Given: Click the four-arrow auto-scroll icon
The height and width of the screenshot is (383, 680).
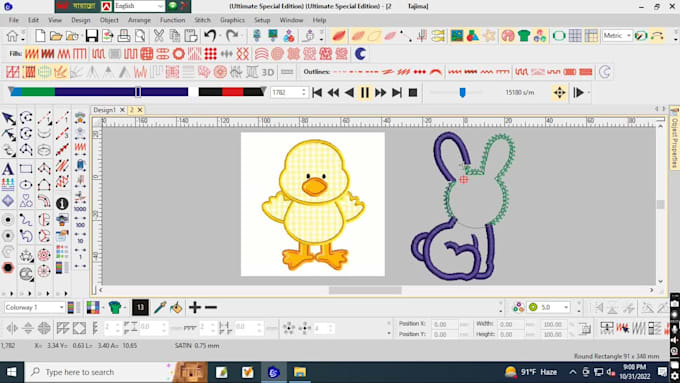Looking at the screenshot, I should click(559, 92).
